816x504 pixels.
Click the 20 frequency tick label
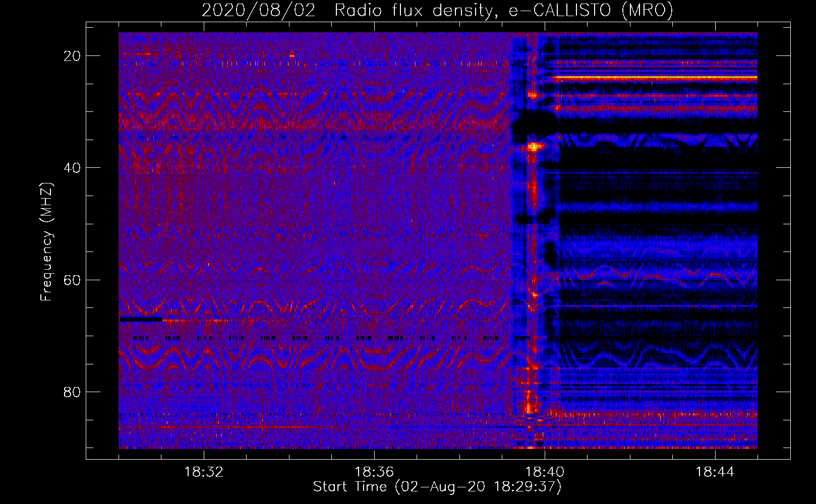[x=72, y=56]
